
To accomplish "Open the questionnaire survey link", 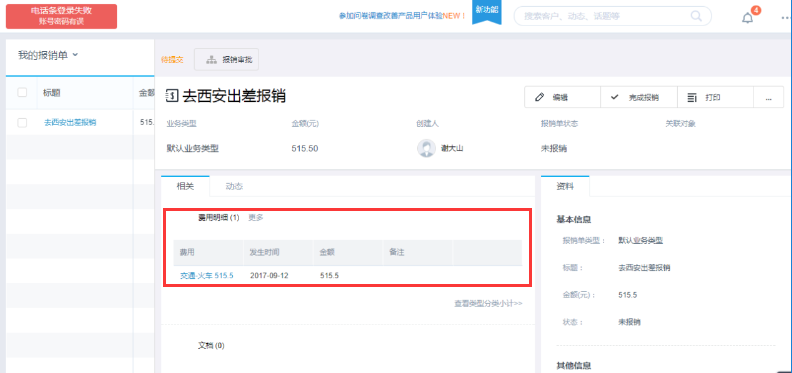I will [x=402, y=16].
